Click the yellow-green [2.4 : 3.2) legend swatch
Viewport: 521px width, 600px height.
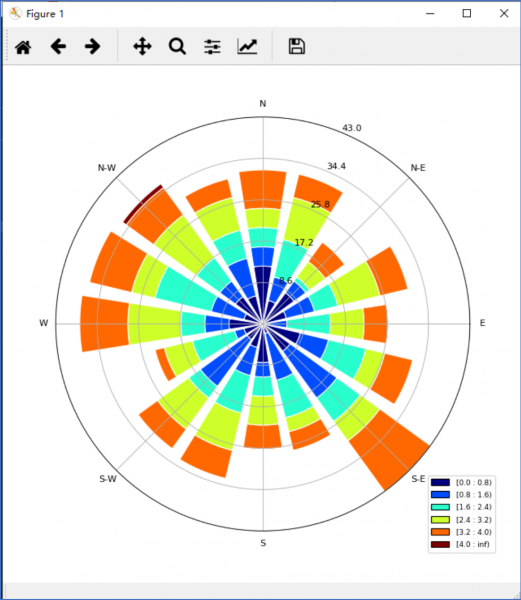[440, 520]
